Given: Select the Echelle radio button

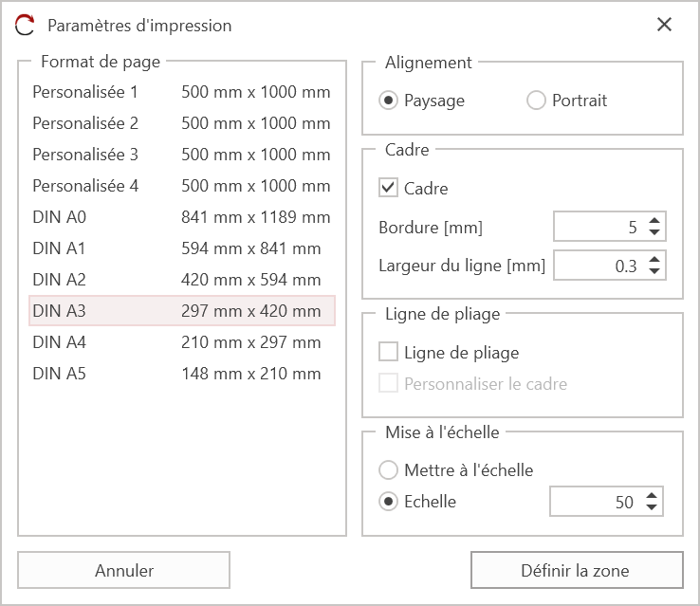Looking at the screenshot, I should coord(388,502).
